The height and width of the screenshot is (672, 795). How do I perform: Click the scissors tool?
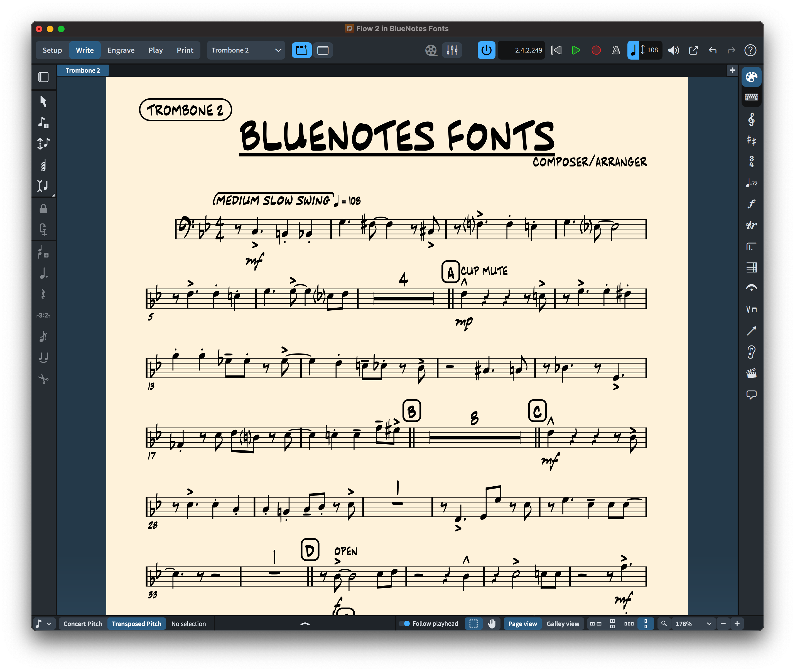point(43,378)
